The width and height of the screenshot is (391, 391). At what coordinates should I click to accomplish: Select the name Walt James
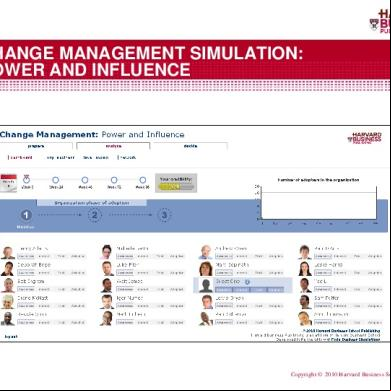click(x=129, y=281)
